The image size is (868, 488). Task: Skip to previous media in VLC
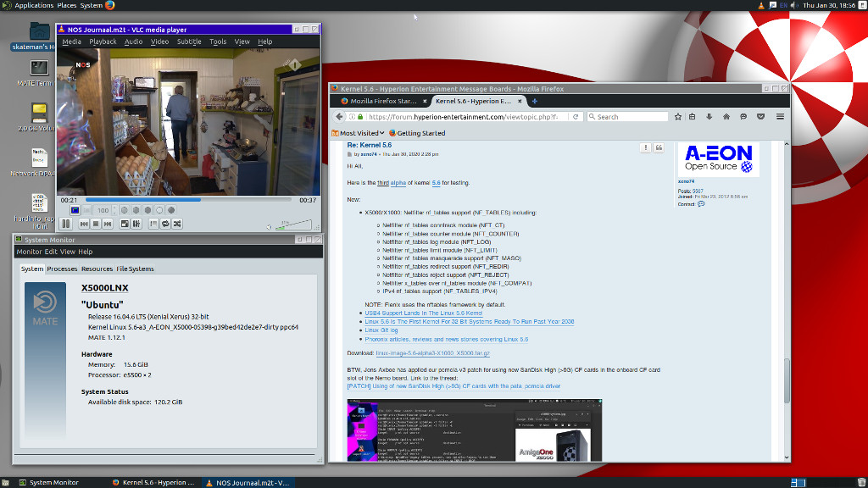pos(84,224)
